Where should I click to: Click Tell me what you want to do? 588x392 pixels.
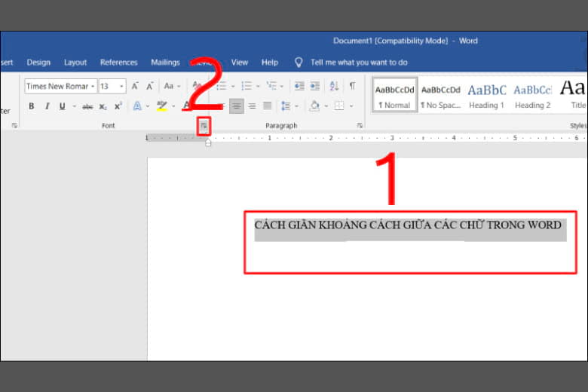[359, 63]
